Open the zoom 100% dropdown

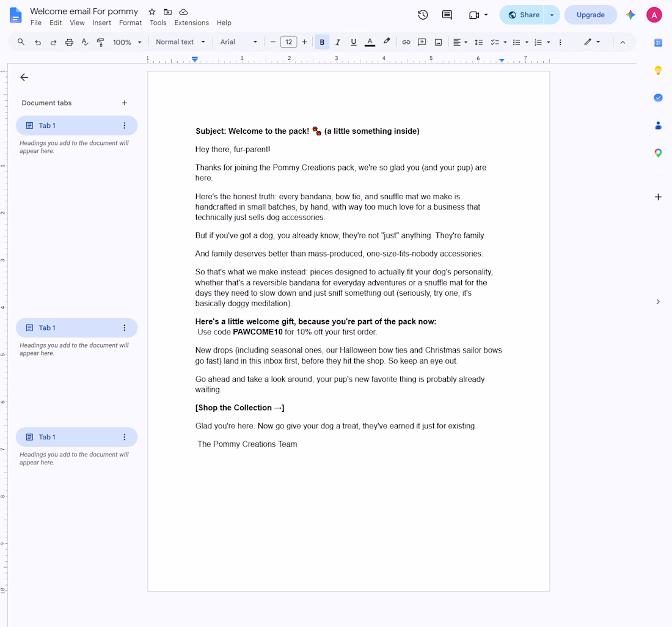click(127, 42)
